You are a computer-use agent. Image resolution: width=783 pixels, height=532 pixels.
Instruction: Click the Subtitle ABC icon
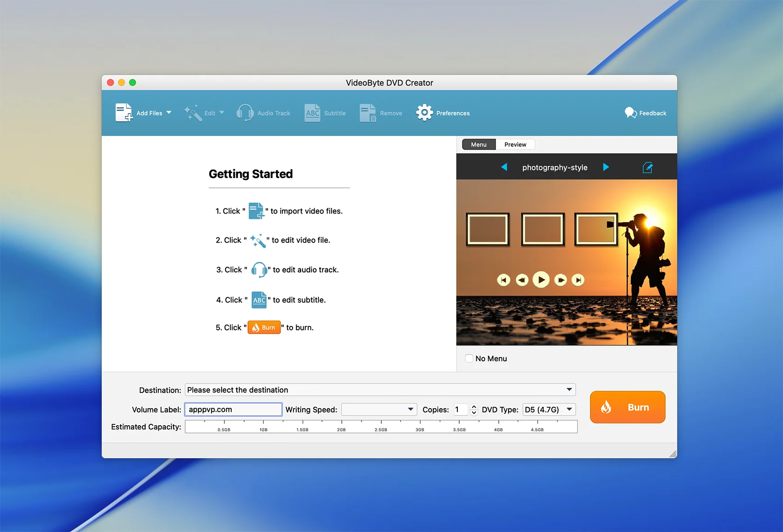point(312,113)
